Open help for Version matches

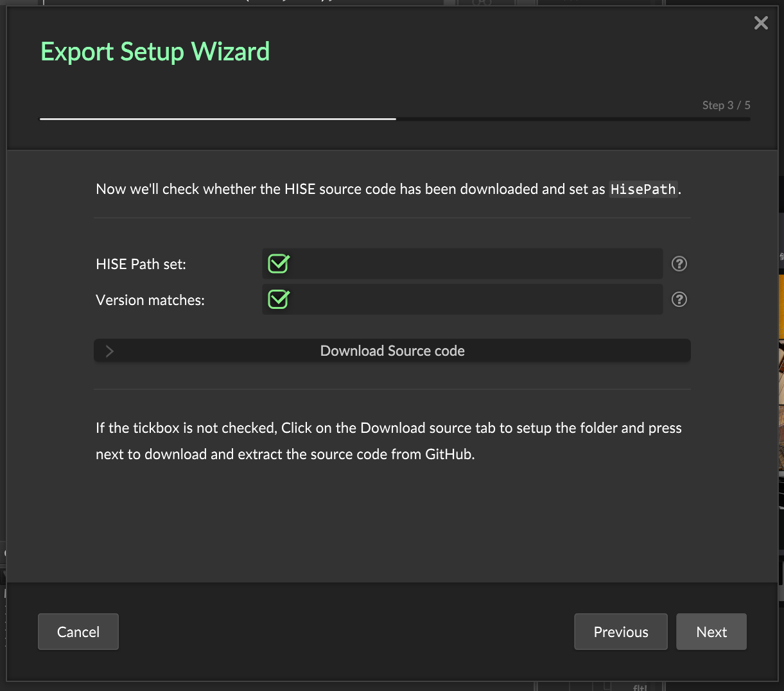679,299
